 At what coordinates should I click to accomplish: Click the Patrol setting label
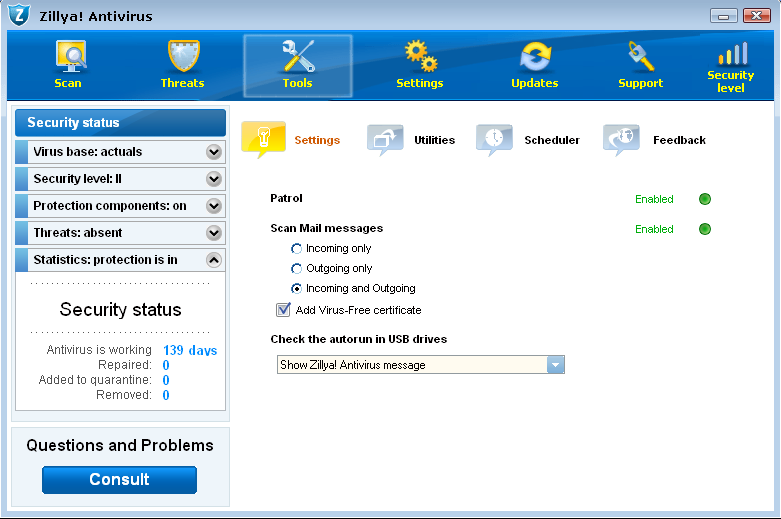(286, 198)
